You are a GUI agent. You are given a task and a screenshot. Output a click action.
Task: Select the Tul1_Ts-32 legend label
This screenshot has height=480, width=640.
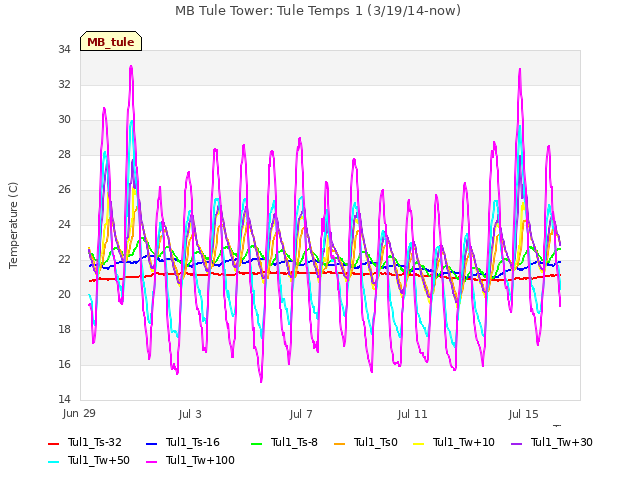point(95,442)
